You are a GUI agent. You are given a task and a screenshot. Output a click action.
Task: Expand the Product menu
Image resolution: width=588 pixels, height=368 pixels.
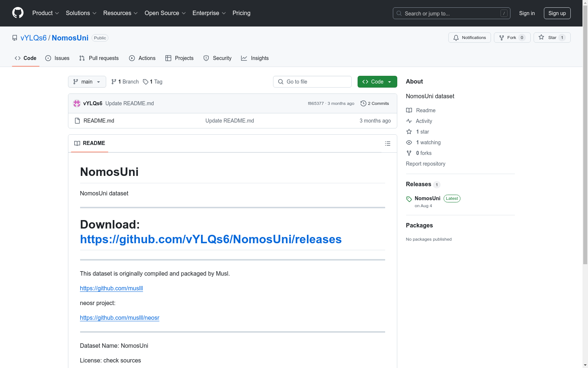(46, 13)
